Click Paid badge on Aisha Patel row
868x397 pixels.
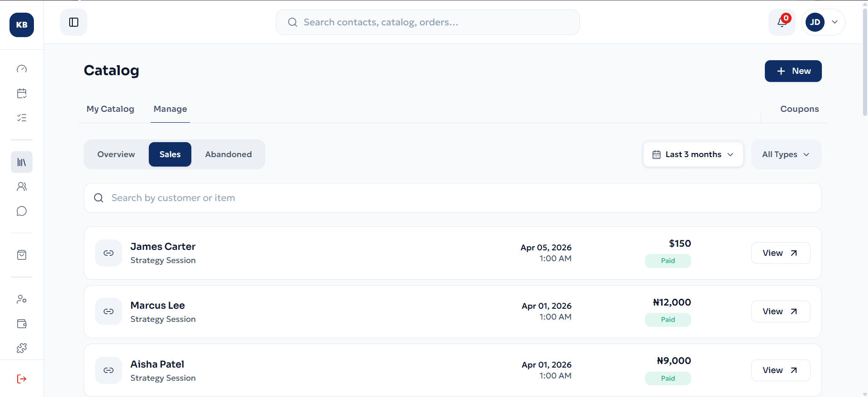(x=668, y=378)
